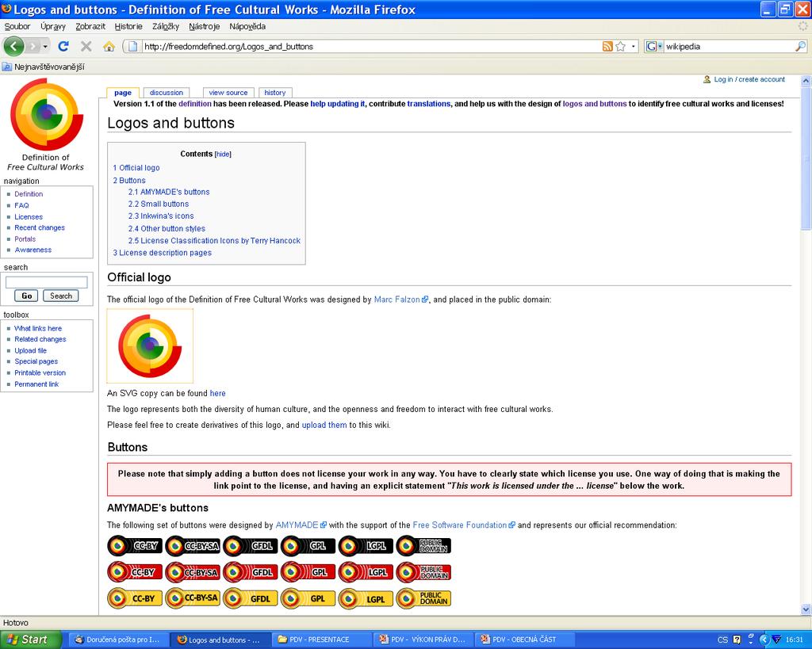The image size is (812, 649).
Task: Open Upload file in toolbox
Action: [31, 350]
